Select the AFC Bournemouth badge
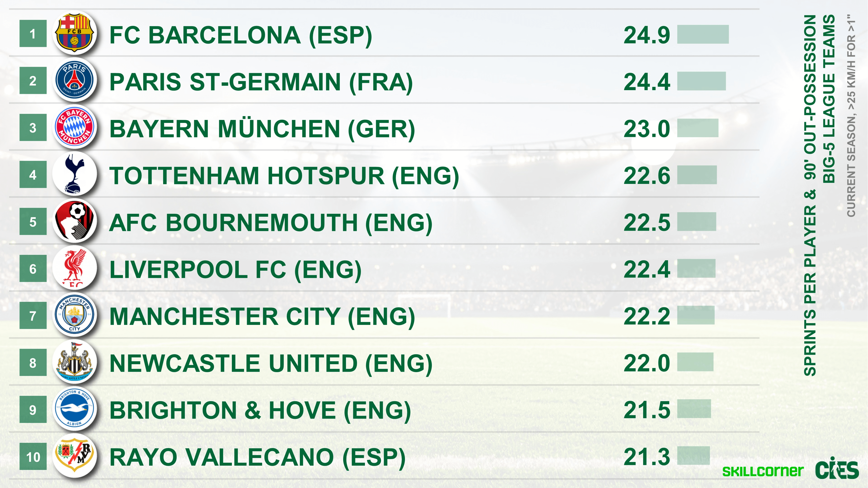 point(75,221)
